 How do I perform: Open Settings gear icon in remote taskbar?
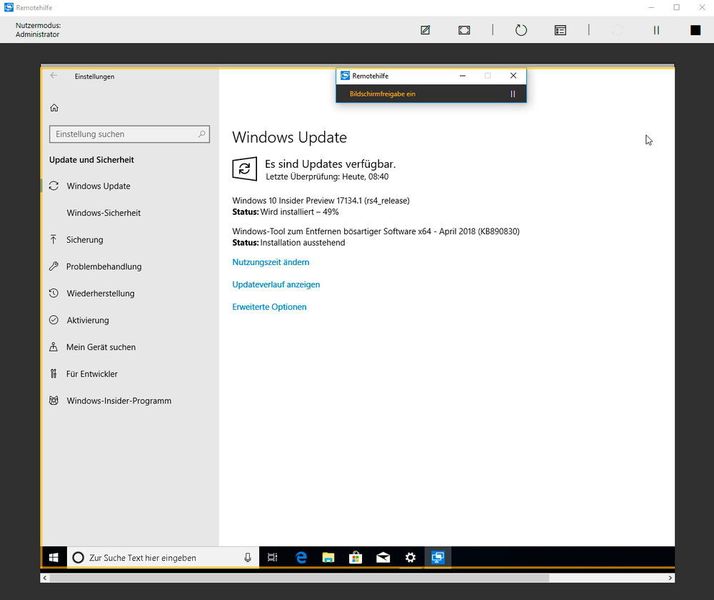(410, 557)
